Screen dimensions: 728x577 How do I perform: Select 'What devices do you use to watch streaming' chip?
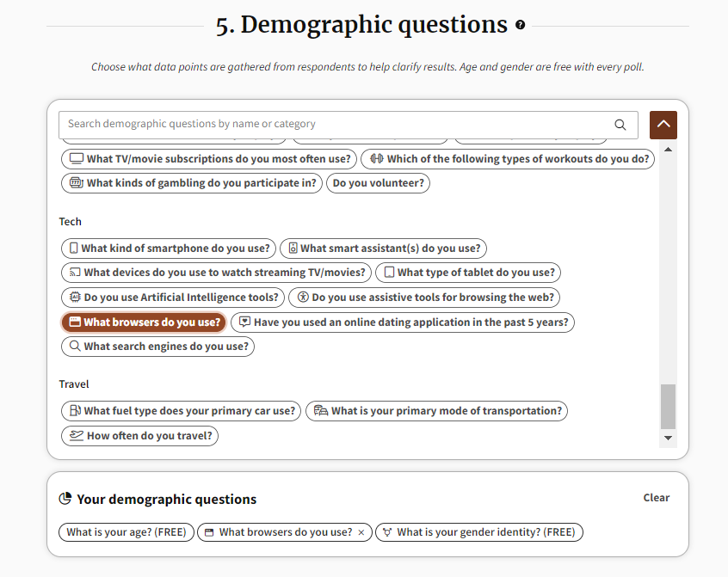(x=216, y=273)
